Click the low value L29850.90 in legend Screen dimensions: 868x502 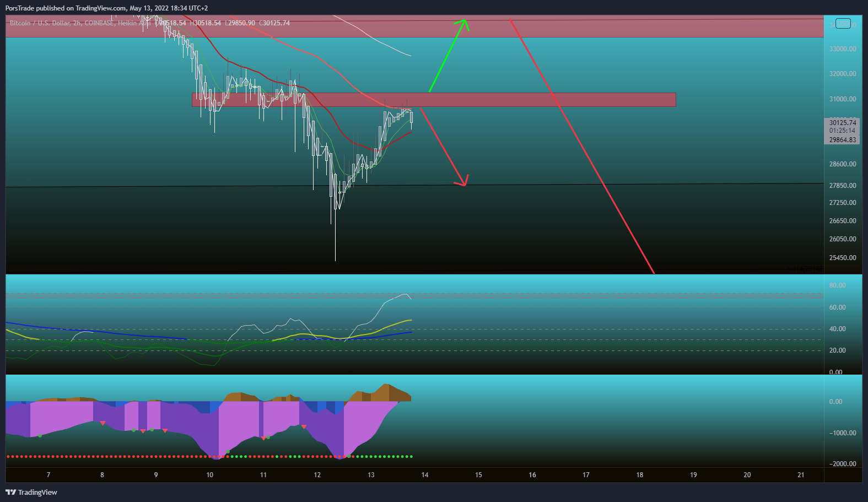click(240, 23)
